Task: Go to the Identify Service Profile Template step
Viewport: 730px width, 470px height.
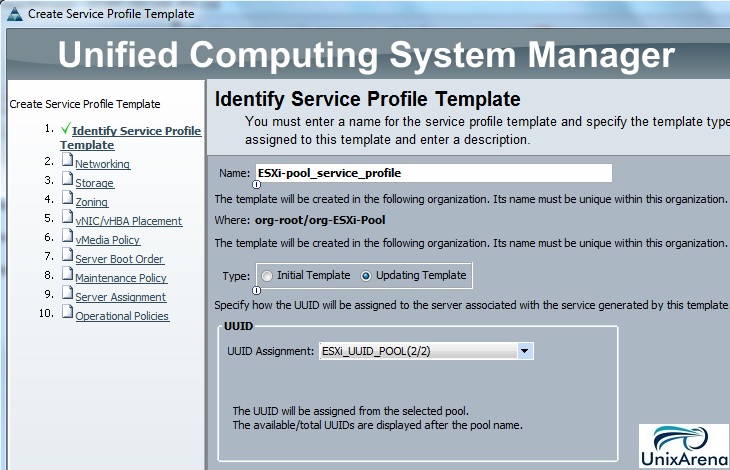Action: (x=130, y=138)
